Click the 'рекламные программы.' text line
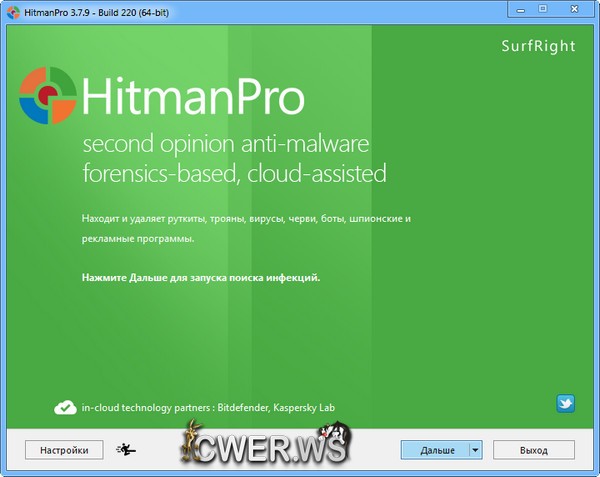Image resolution: width=600 pixels, height=477 pixels. tap(138, 239)
